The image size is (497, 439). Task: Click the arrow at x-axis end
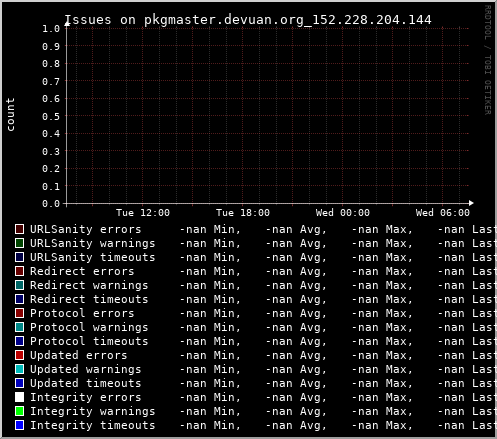click(x=471, y=203)
